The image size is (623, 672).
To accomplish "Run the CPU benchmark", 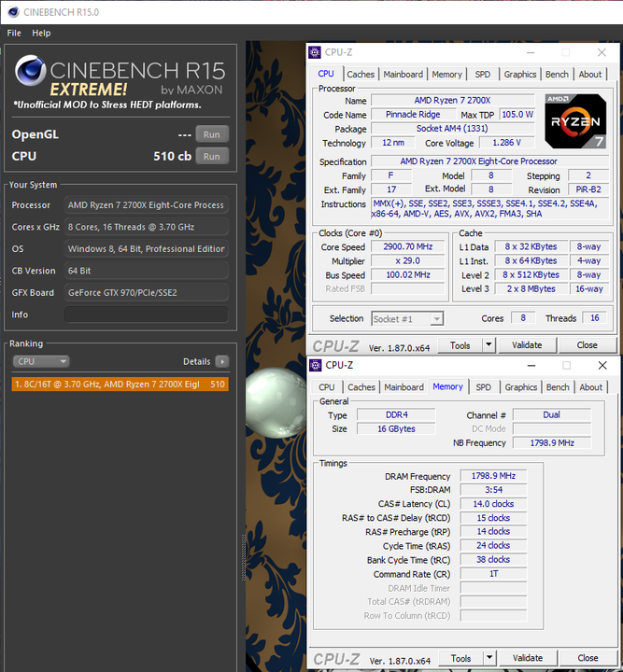I will click(x=212, y=156).
